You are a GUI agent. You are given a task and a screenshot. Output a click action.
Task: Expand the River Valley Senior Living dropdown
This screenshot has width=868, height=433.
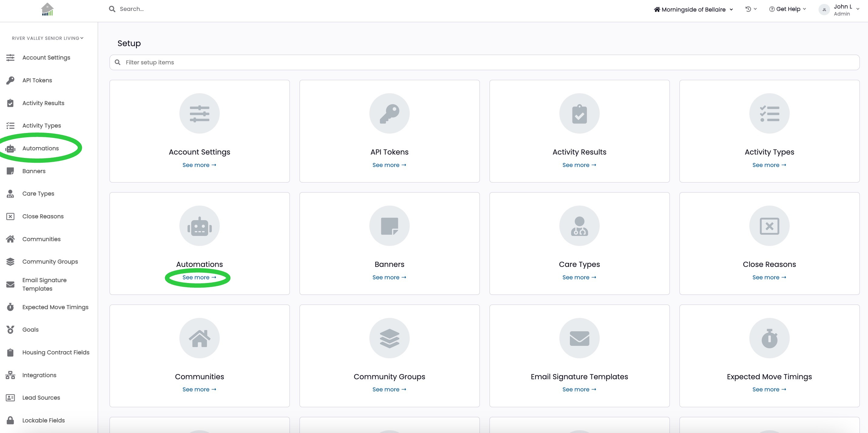coord(48,38)
